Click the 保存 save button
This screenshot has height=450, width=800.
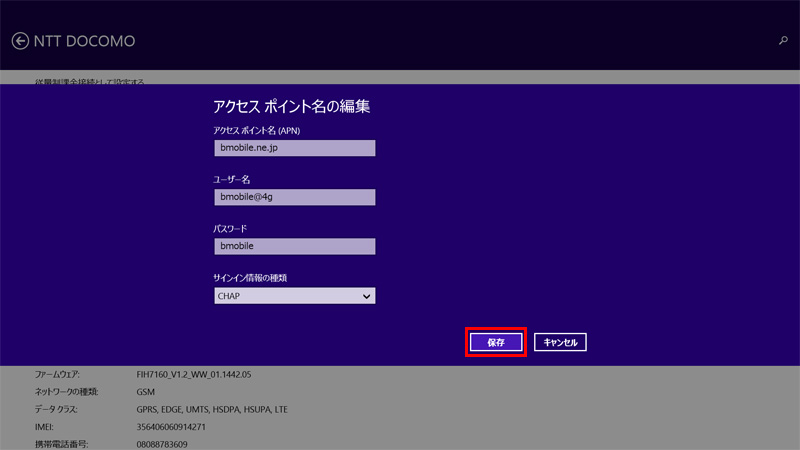(x=496, y=342)
